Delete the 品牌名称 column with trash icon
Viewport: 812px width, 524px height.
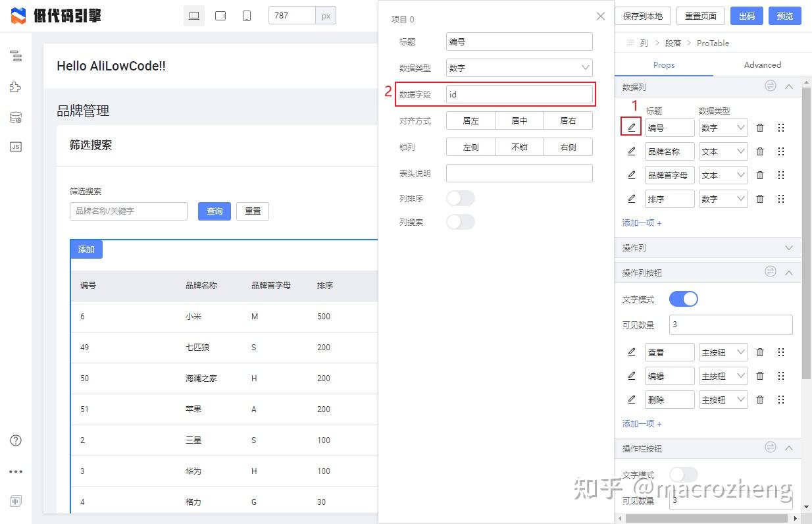(x=760, y=151)
